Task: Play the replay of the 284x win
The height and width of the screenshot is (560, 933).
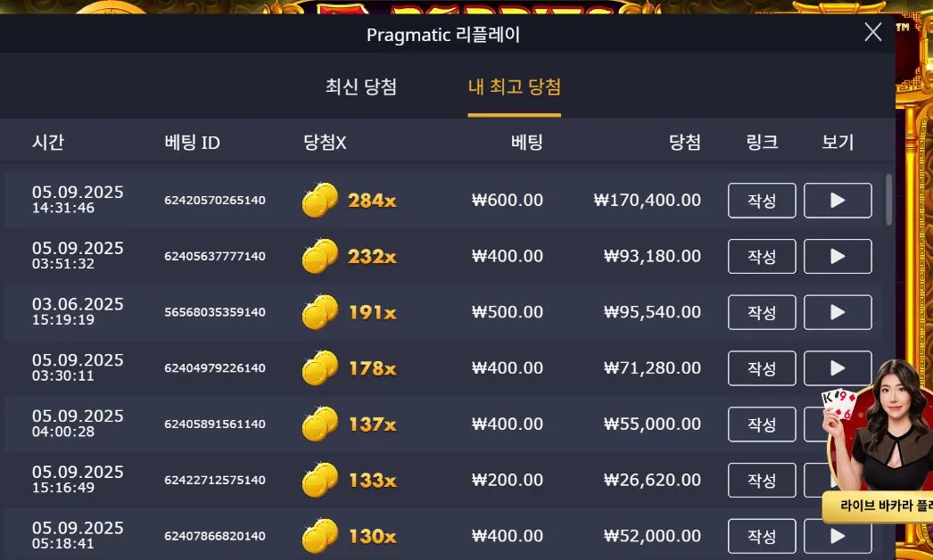Action: point(838,201)
